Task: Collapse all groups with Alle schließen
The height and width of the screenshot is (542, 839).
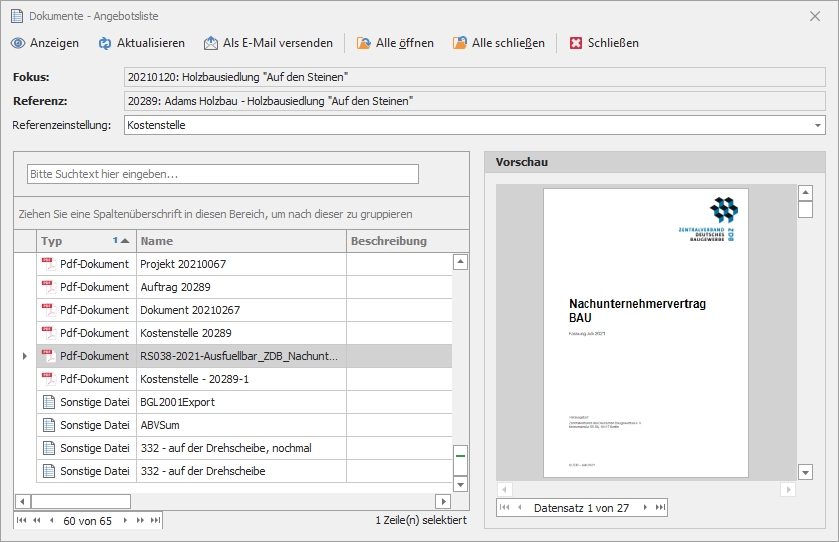Action: coord(460,43)
